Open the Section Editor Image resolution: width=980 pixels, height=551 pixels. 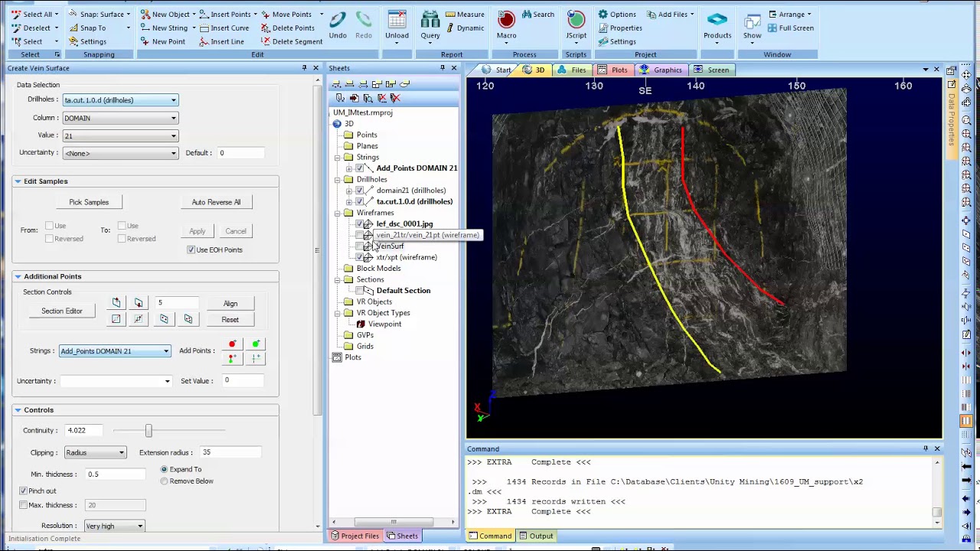pos(62,311)
